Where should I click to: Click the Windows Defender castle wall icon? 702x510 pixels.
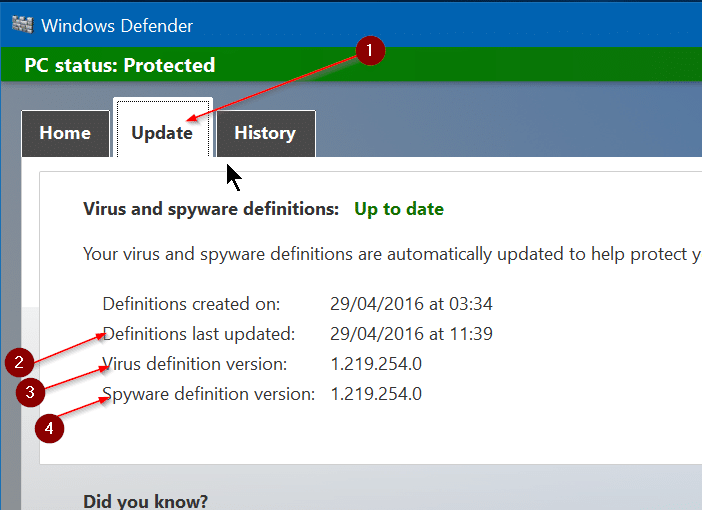(22, 25)
